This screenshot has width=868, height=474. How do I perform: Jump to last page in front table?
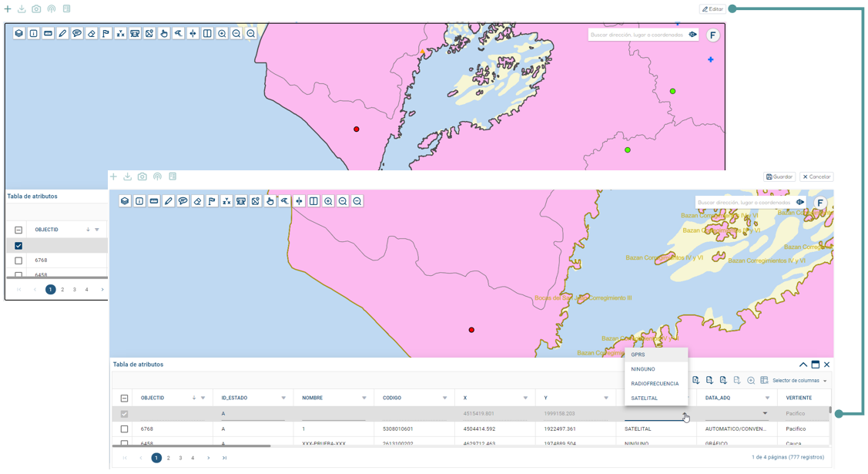[x=224, y=458]
